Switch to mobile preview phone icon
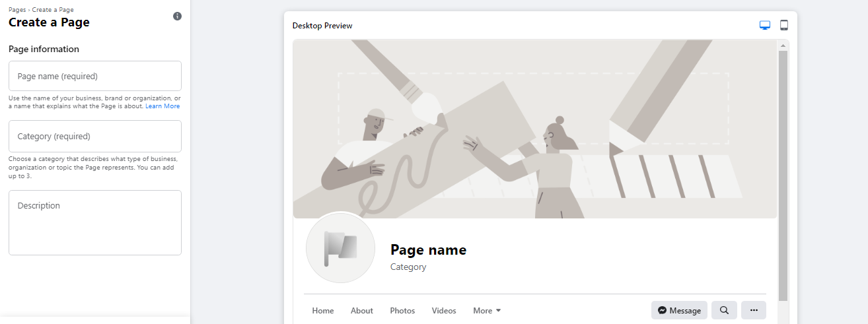 click(784, 25)
